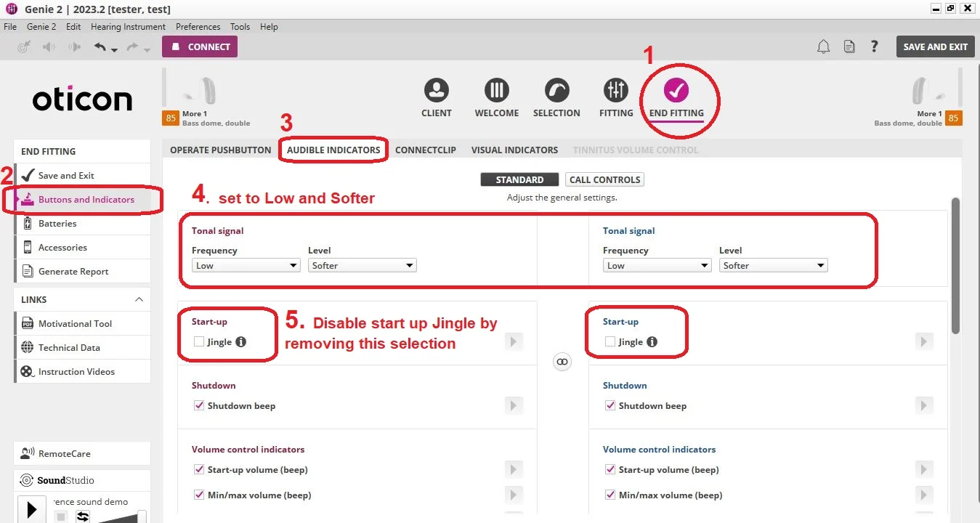Click the SAVE AND EXIT button
This screenshot has height=523, width=980.
(x=935, y=46)
